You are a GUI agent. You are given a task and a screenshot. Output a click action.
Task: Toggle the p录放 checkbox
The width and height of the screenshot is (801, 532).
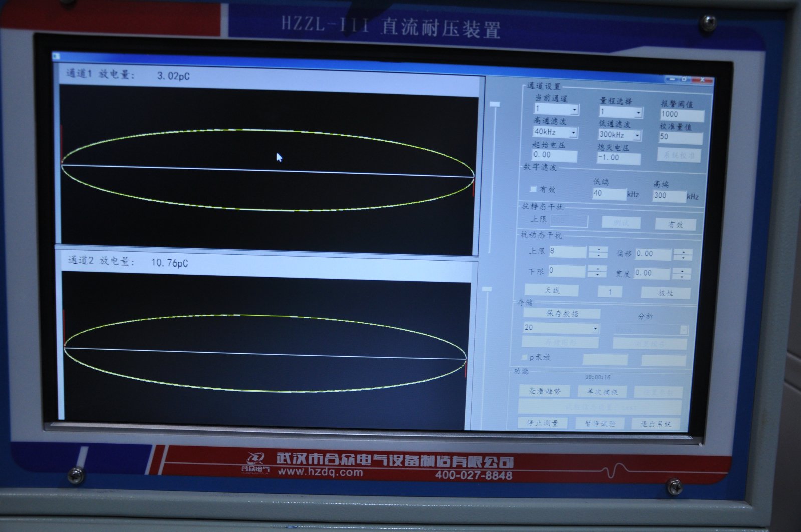point(524,357)
